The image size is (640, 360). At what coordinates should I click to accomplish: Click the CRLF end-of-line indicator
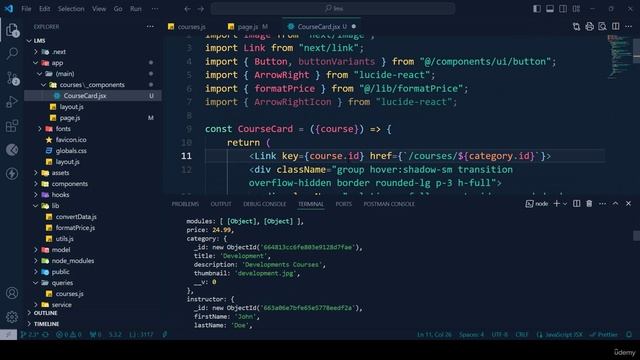point(521,335)
